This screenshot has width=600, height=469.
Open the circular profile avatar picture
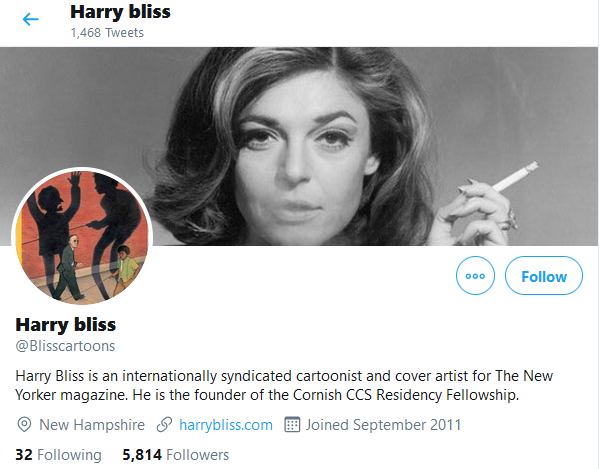tap(81, 236)
